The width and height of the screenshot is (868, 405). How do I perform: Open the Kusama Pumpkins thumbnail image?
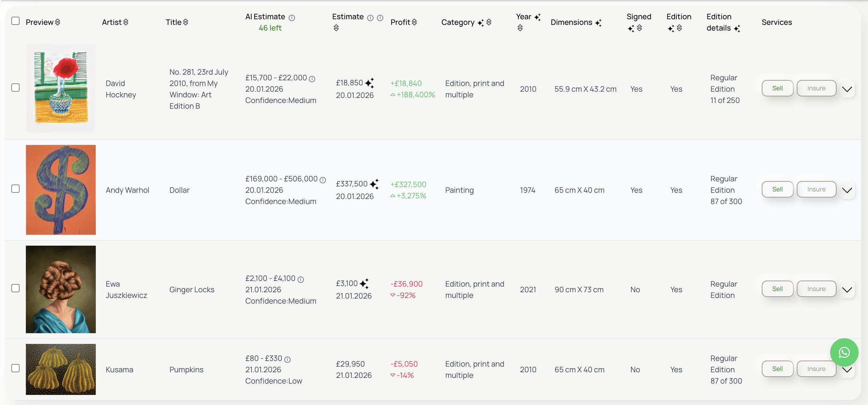(x=61, y=369)
